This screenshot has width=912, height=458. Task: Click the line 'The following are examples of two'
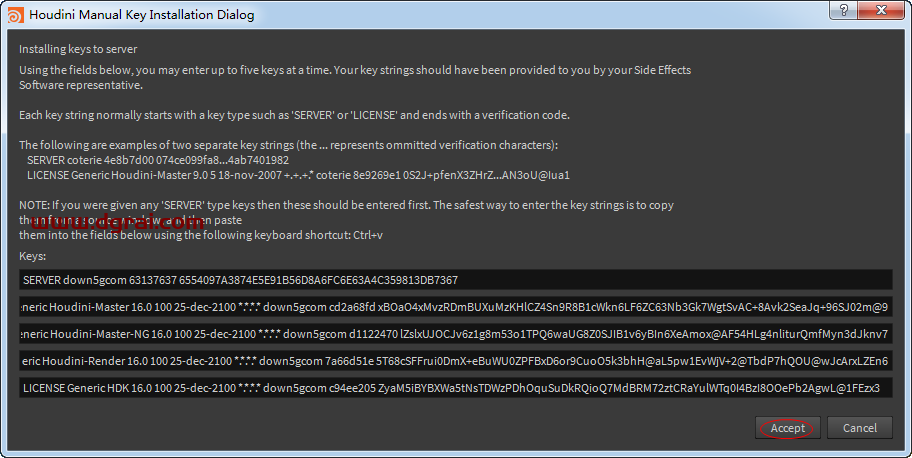[288, 145]
